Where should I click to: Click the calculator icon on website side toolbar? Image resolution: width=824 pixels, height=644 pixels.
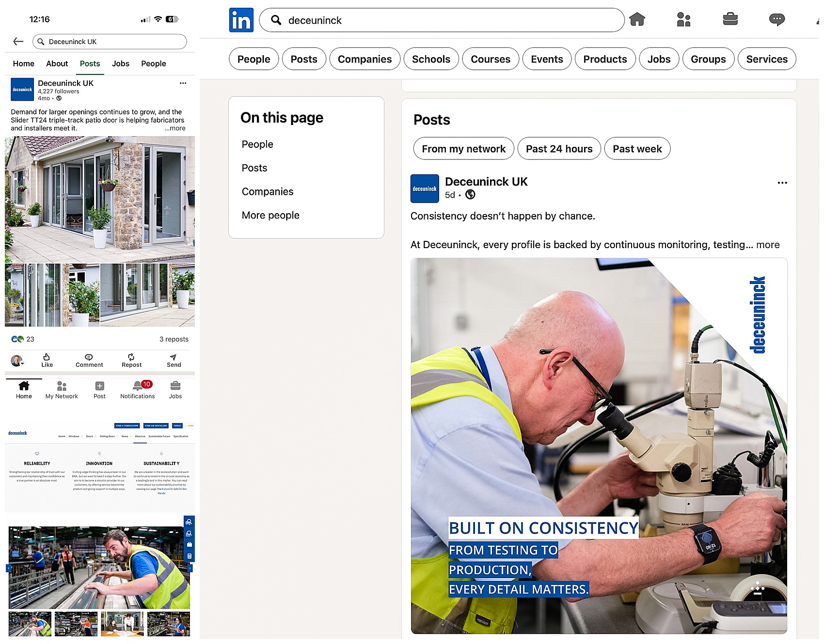[x=189, y=556]
